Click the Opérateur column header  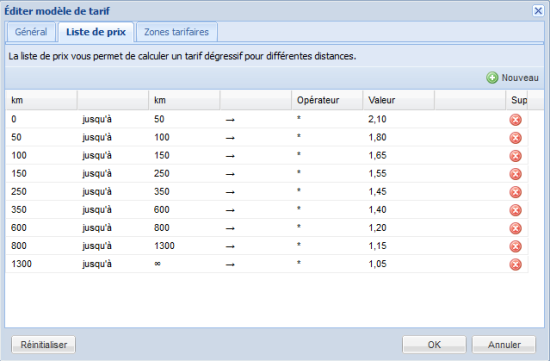327,100
